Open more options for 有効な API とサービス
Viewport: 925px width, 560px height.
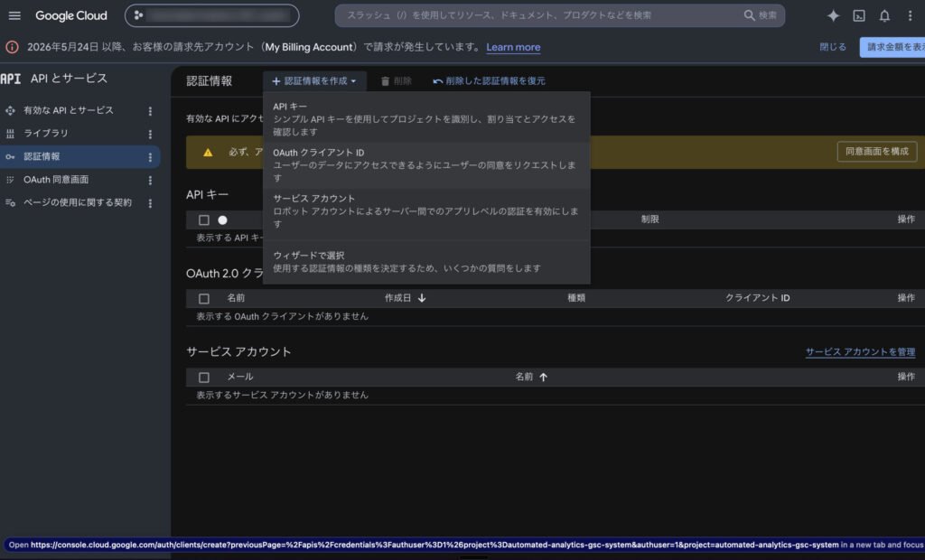150,111
